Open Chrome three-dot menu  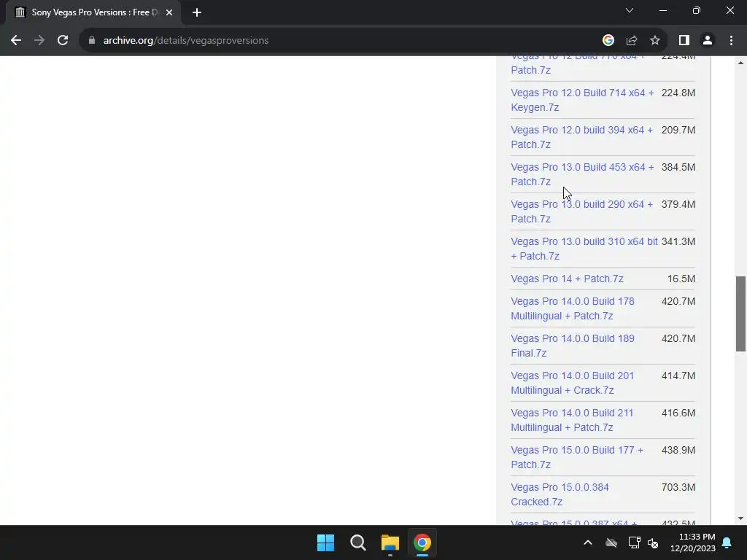[731, 41]
